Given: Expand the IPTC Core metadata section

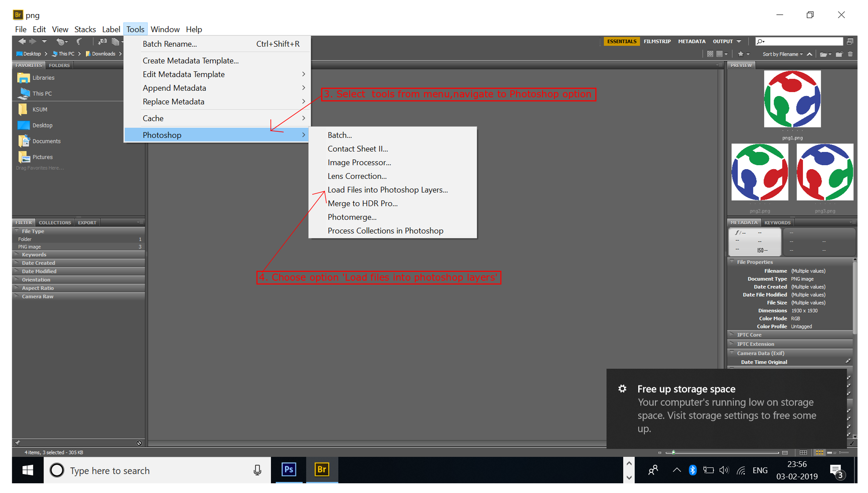Looking at the screenshot, I should click(749, 335).
